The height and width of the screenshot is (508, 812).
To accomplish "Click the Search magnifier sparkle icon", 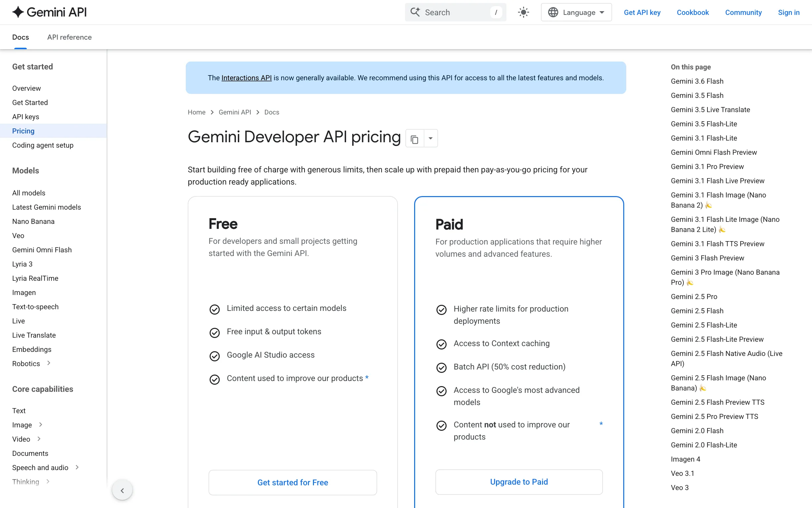I will tap(415, 12).
